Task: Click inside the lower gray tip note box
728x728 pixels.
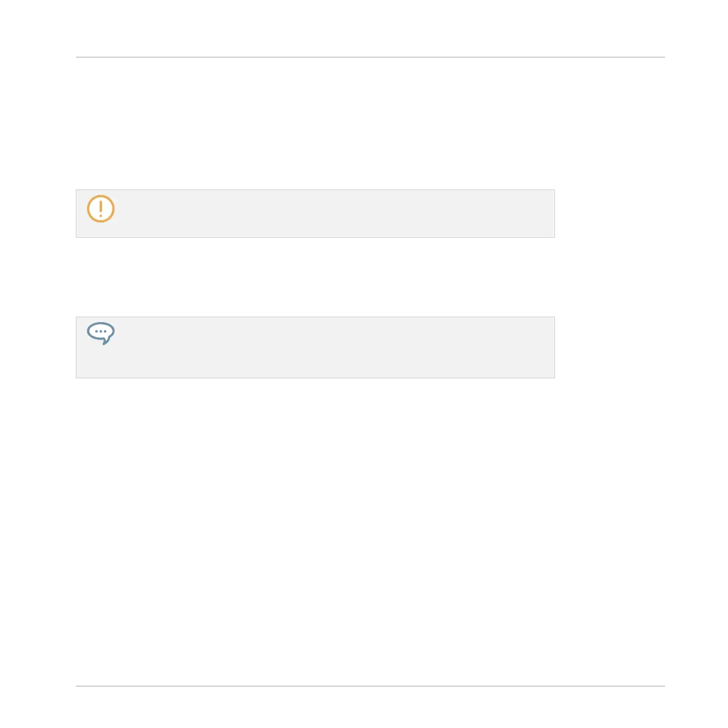Action: pos(315,347)
